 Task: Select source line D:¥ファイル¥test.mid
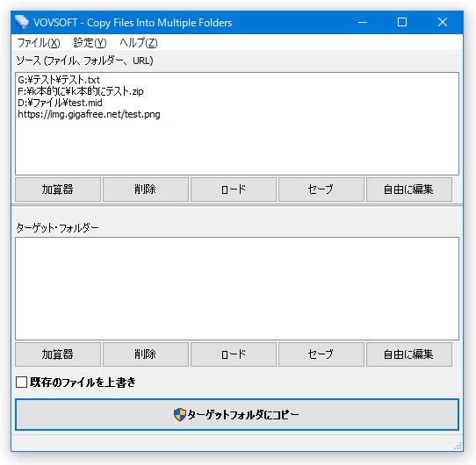(x=60, y=103)
